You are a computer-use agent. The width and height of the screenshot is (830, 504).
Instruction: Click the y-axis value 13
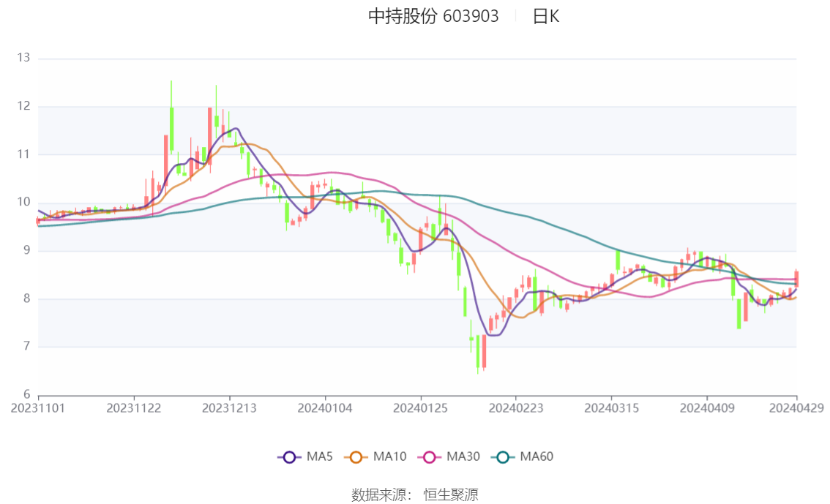point(24,58)
